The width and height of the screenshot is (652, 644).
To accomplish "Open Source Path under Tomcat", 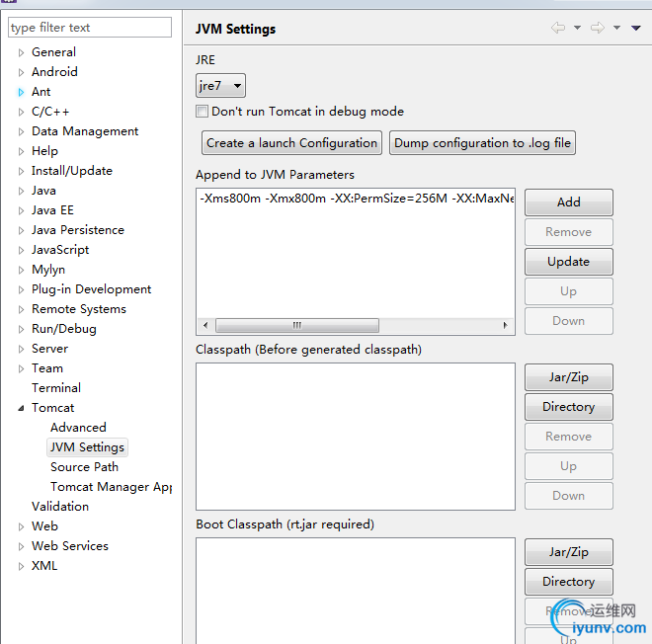I will click(84, 467).
